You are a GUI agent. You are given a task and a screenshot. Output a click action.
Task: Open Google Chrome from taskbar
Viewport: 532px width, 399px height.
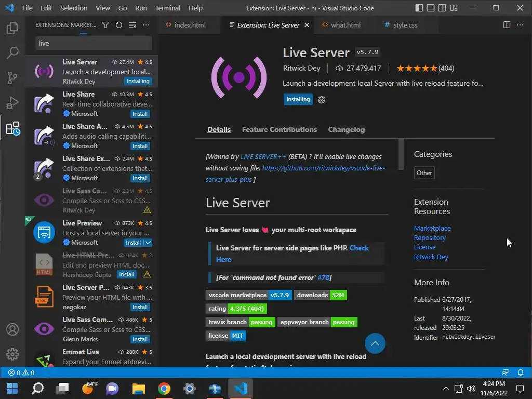click(164, 389)
